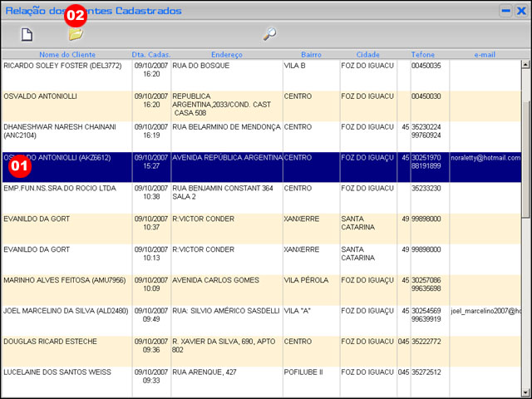
Task: Minimize the client list window
Action: pyautogui.click(x=505, y=12)
